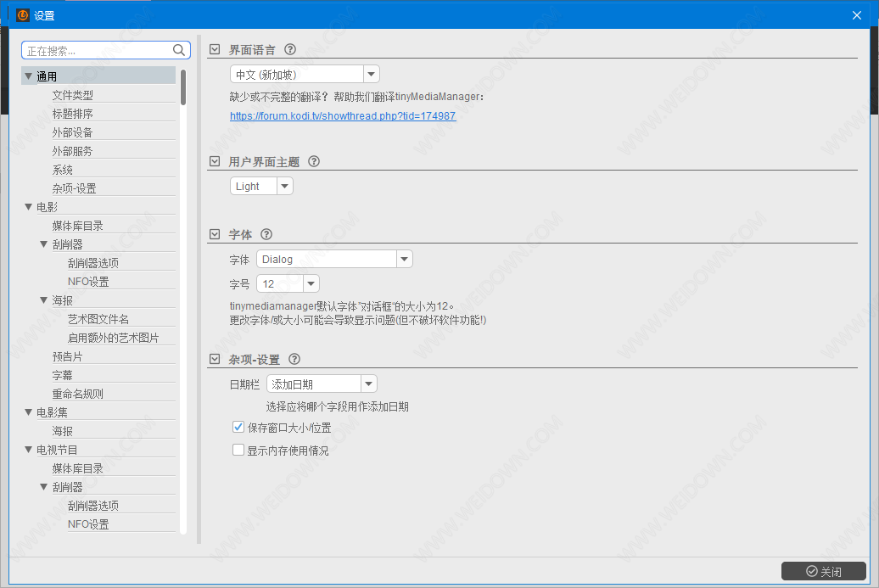Open the 字号 font size dropdown
The height and width of the screenshot is (588, 879).
point(288,283)
